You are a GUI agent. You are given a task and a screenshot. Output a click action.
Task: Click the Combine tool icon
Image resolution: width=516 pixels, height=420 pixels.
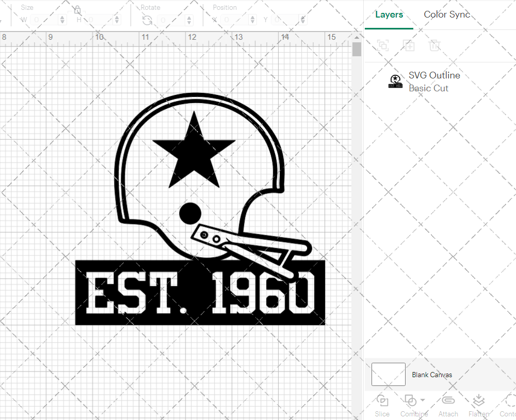[410, 400]
